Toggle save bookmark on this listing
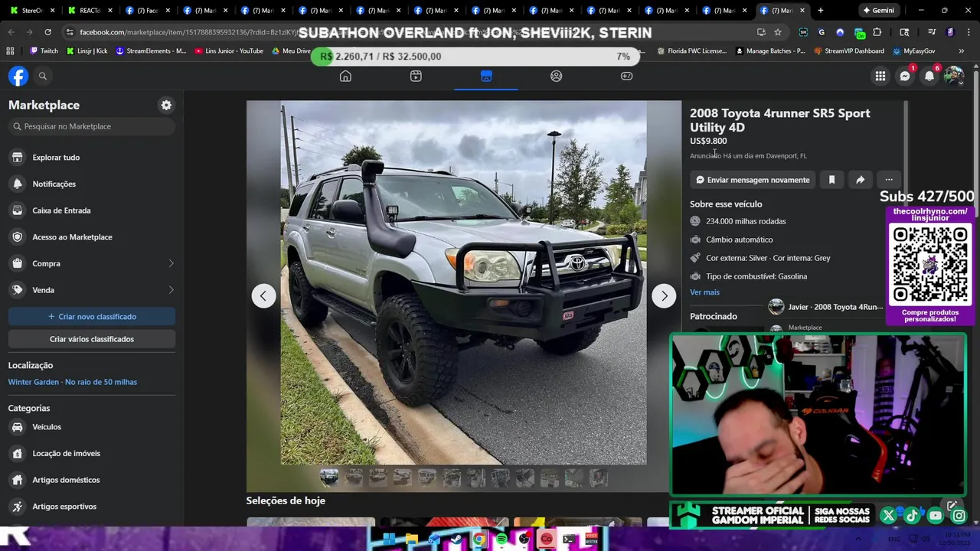Viewport: 980px width, 551px height. click(x=831, y=180)
